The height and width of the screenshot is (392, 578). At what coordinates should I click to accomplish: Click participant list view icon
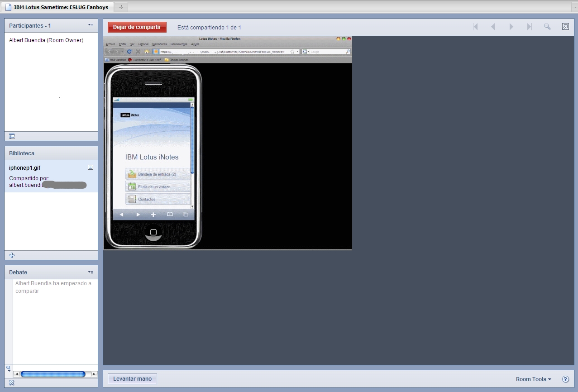coord(12,136)
